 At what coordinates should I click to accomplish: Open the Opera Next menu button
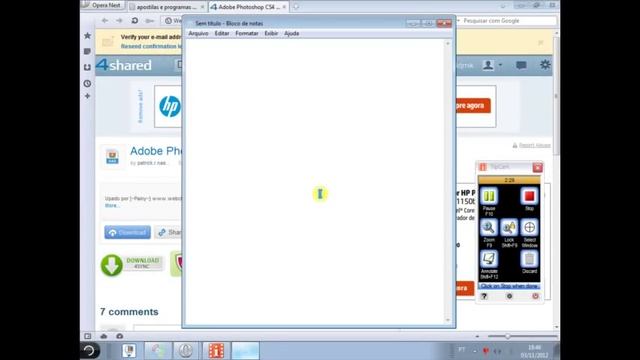[x=102, y=5]
